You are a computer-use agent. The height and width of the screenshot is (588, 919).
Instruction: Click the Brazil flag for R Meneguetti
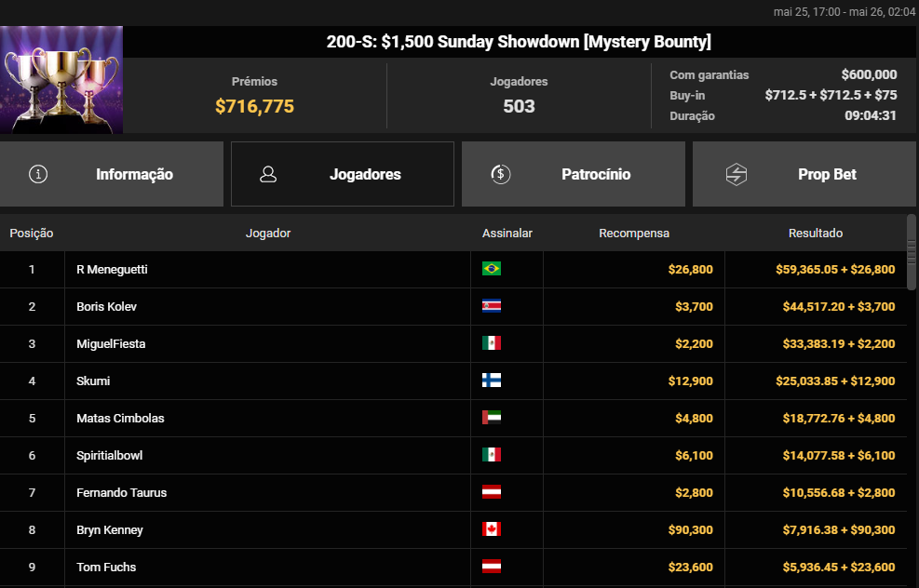pyautogui.click(x=491, y=269)
